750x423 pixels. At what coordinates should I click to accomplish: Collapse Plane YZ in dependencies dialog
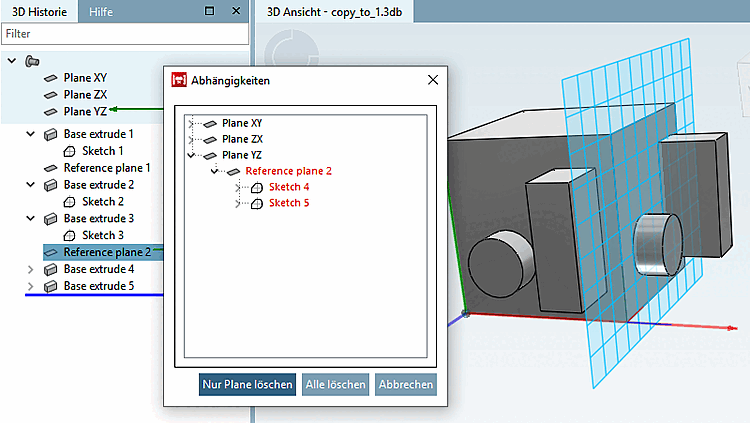click(191, 155)
